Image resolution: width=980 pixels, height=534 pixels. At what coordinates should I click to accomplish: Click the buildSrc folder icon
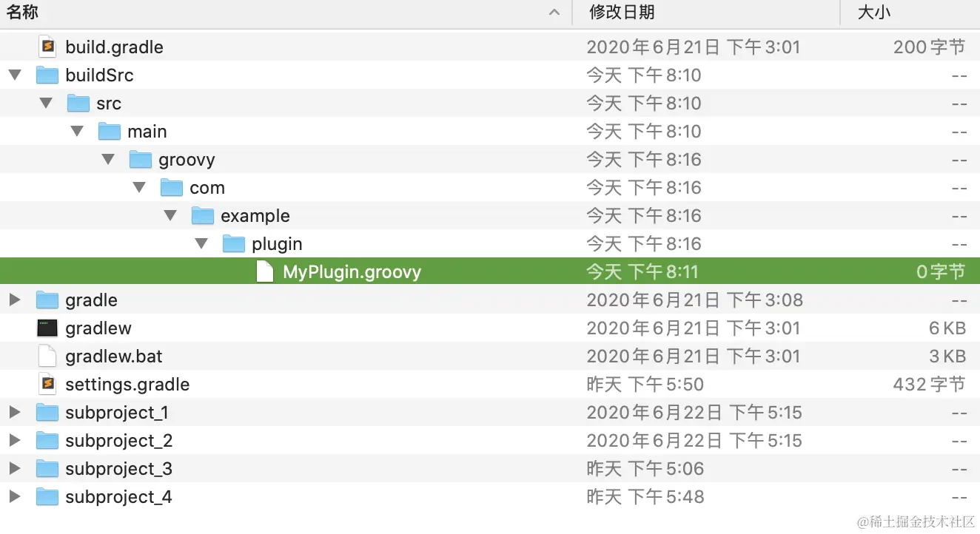click(47, 75)
